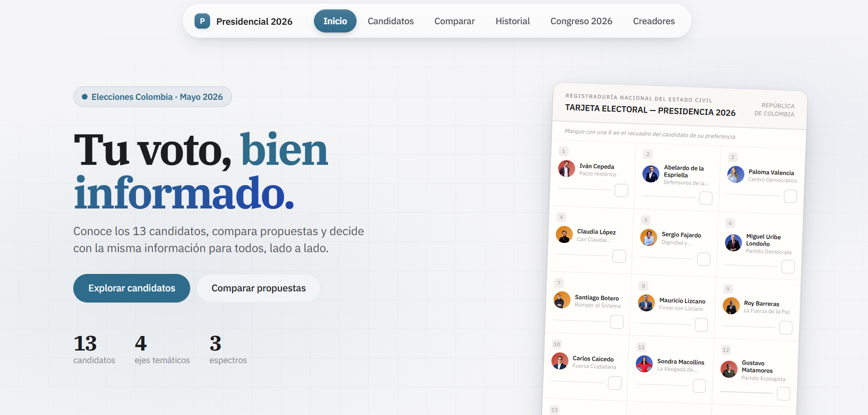Screen dimensions: 868x415
Task: Click the Explorar candidatos button
Action: [131, 288]
